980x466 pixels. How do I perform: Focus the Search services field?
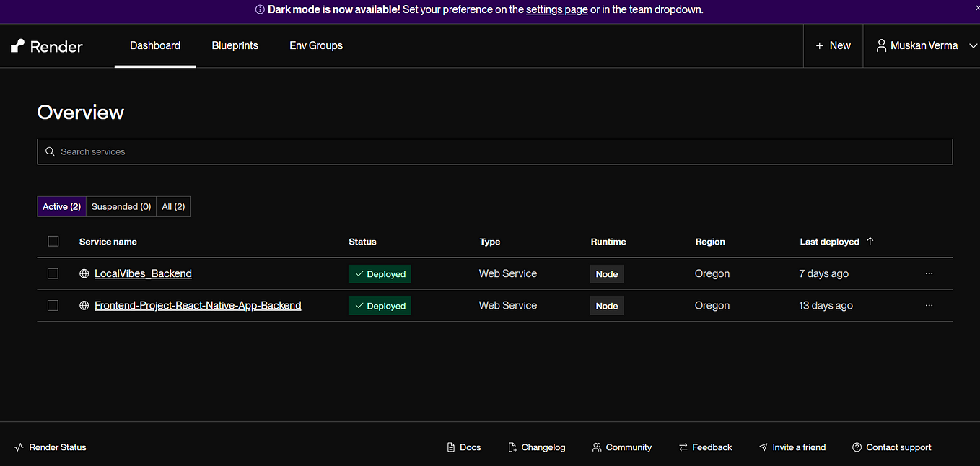pos(494,151)
